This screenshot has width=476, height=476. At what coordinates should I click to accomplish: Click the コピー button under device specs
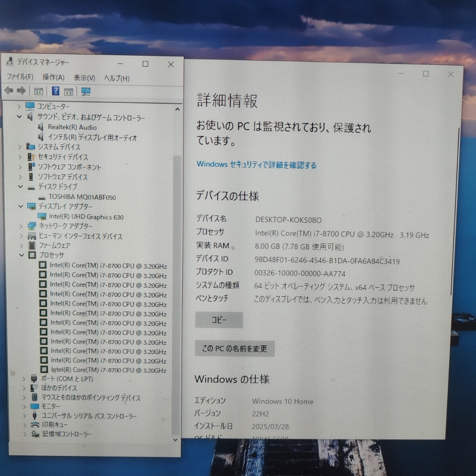tap(219, 320)
